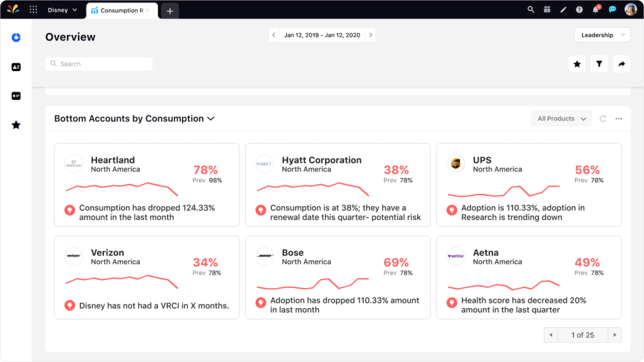
Task: Open the ID badge sidebar icon
Action: pos(16,96)
